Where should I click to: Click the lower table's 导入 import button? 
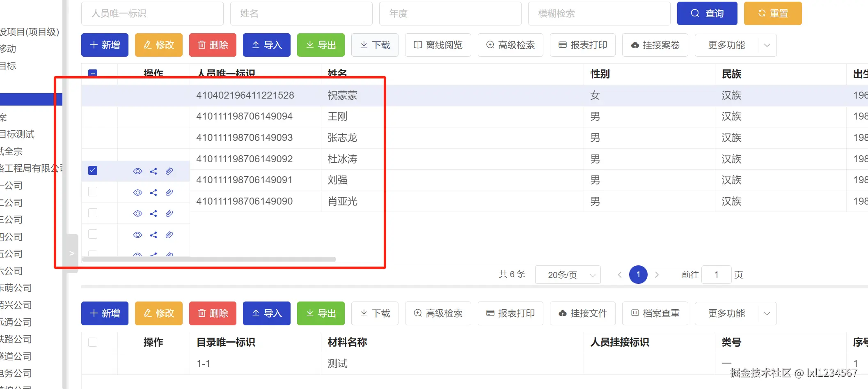point(267,313)
